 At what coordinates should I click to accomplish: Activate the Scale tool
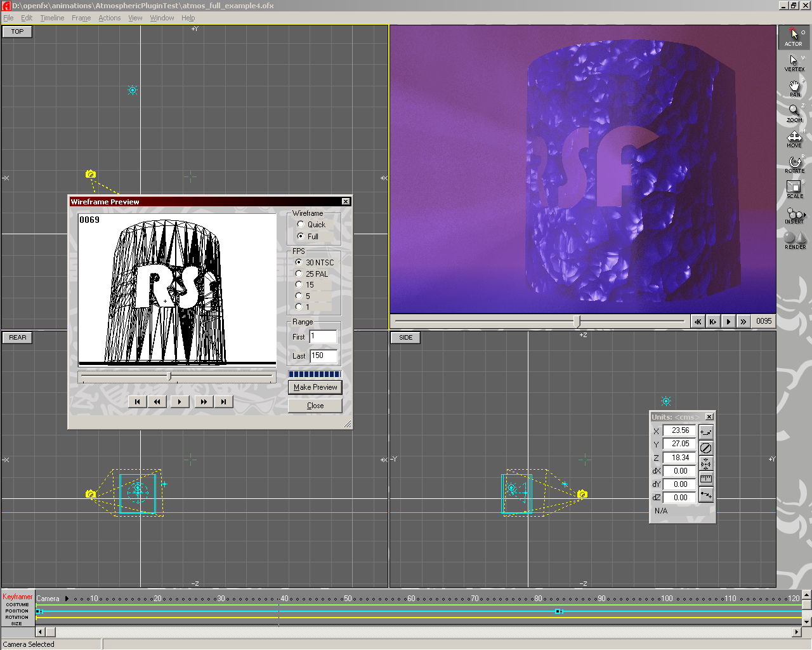[x=794, y=189]
